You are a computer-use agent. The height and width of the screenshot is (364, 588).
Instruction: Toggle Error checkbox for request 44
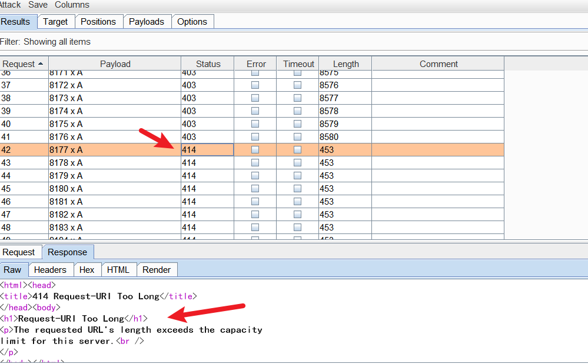pyautogui.click(x=255, y=176)
